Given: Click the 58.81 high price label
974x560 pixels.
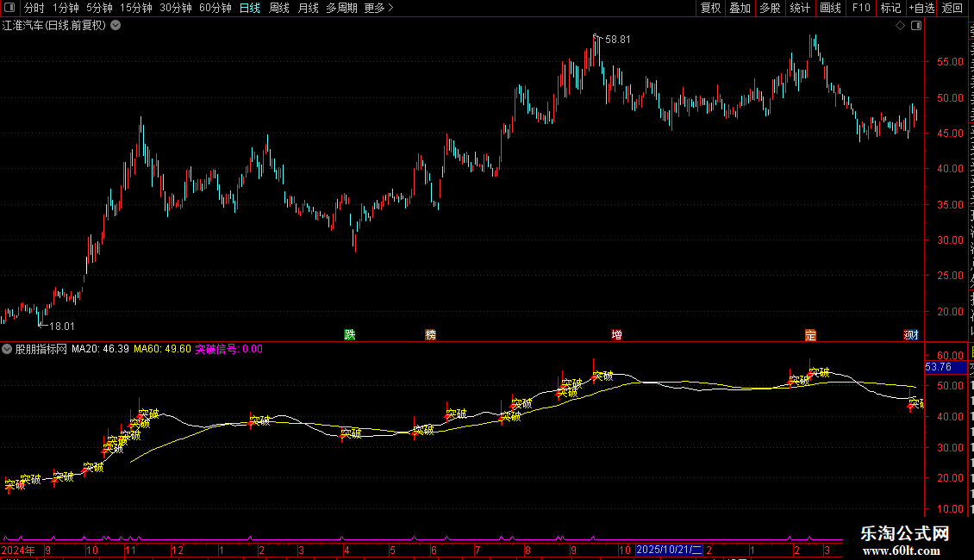Looking at the screenshot, I should (x=617, y=39).
